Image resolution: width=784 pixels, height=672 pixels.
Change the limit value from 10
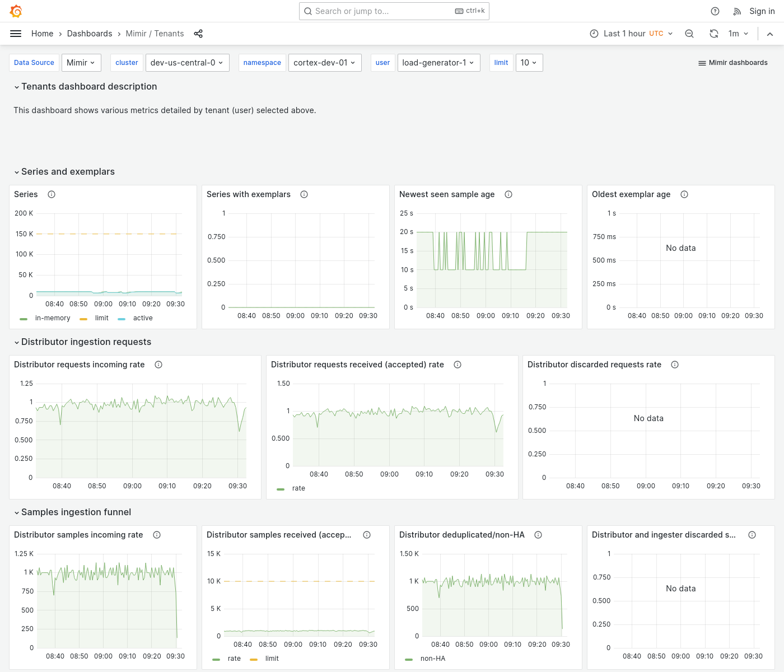[529, 63]
